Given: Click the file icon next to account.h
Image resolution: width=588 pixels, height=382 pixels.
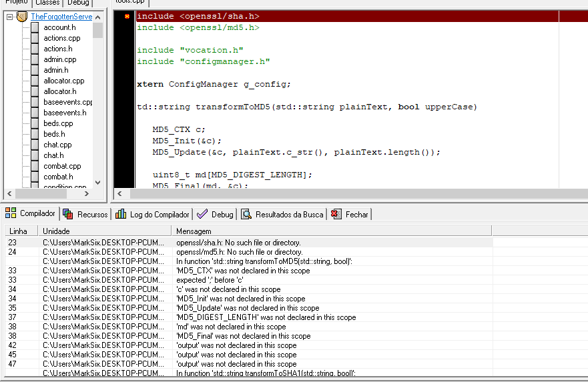Looking at the screenshot, I should [35, 27].
